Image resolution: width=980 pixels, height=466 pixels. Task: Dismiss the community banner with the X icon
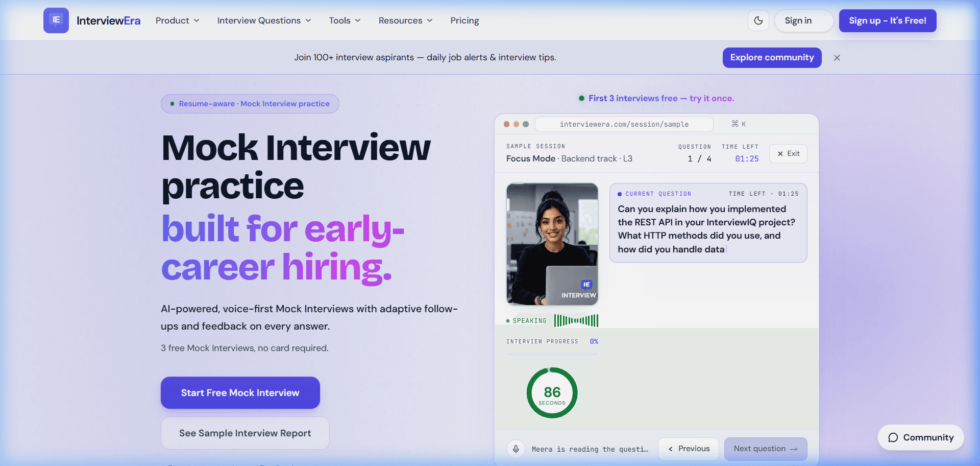pyautogui.click(x=837, y=58)
